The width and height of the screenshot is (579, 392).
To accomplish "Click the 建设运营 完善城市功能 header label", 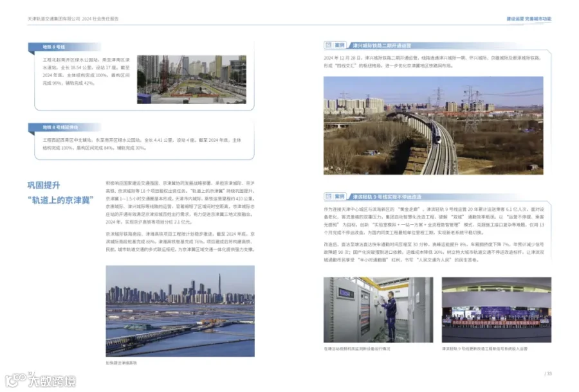I will pyautogui.click(x=529, y=19).
